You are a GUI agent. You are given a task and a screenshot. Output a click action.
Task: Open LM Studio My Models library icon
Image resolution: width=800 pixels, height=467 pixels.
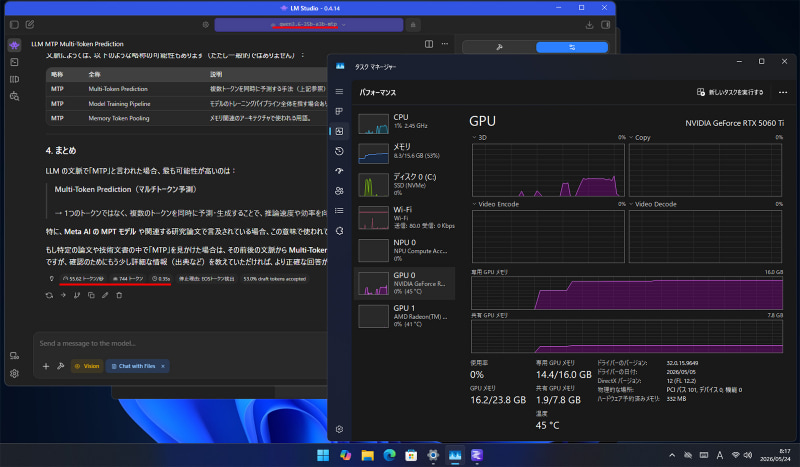14,79
